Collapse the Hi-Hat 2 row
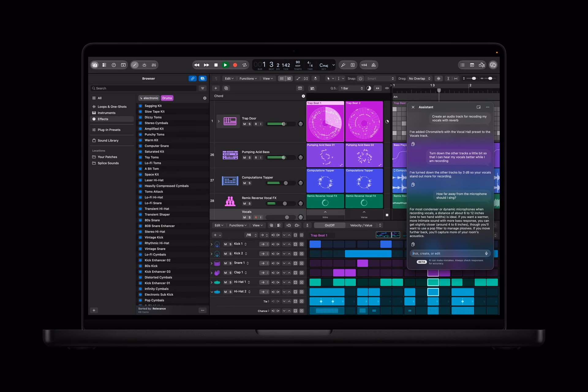 (212, 292)
